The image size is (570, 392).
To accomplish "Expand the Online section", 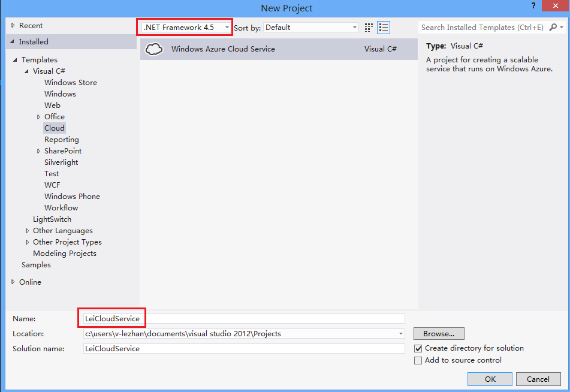I will coord(13,282).
